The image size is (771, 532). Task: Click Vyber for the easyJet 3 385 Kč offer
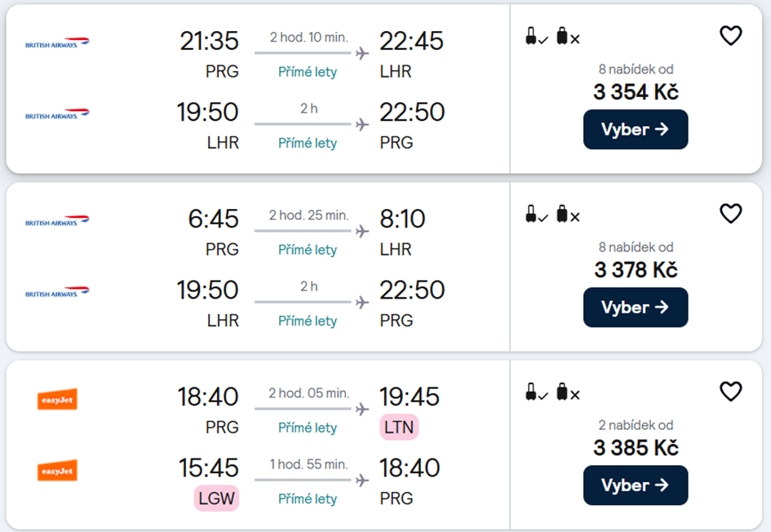tap(635, 485)
